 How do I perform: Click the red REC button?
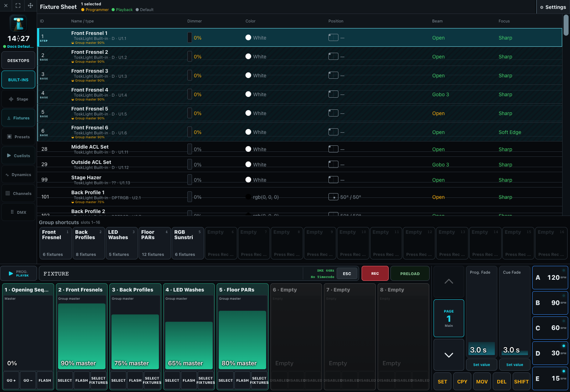point(375,273)
